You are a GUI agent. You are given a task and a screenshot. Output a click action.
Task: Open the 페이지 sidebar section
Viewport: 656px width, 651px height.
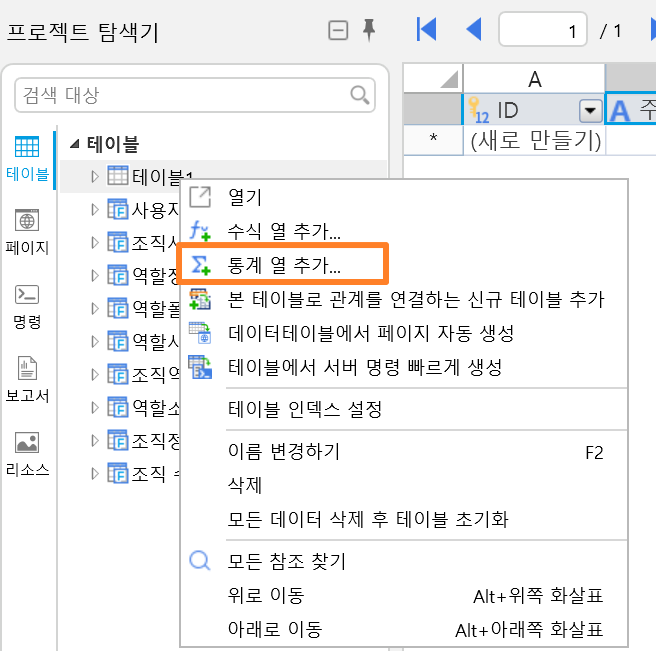point(27,231)
